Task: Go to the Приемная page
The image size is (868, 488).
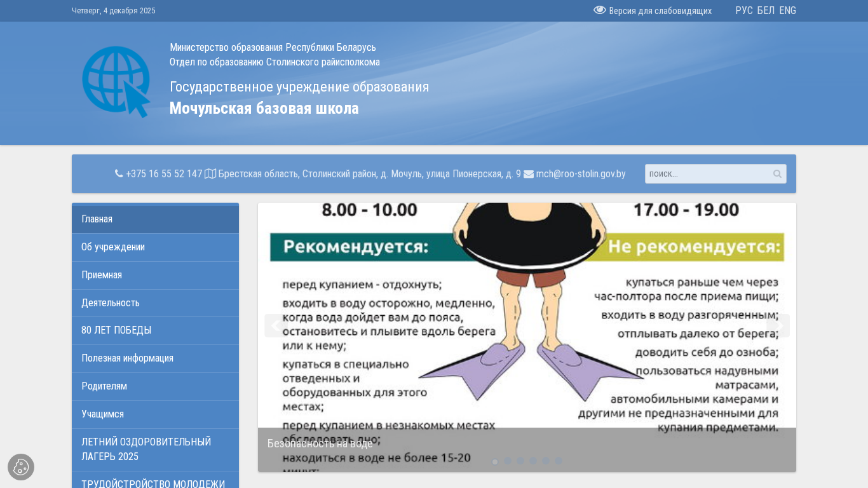Action: [x=155, y=275]
